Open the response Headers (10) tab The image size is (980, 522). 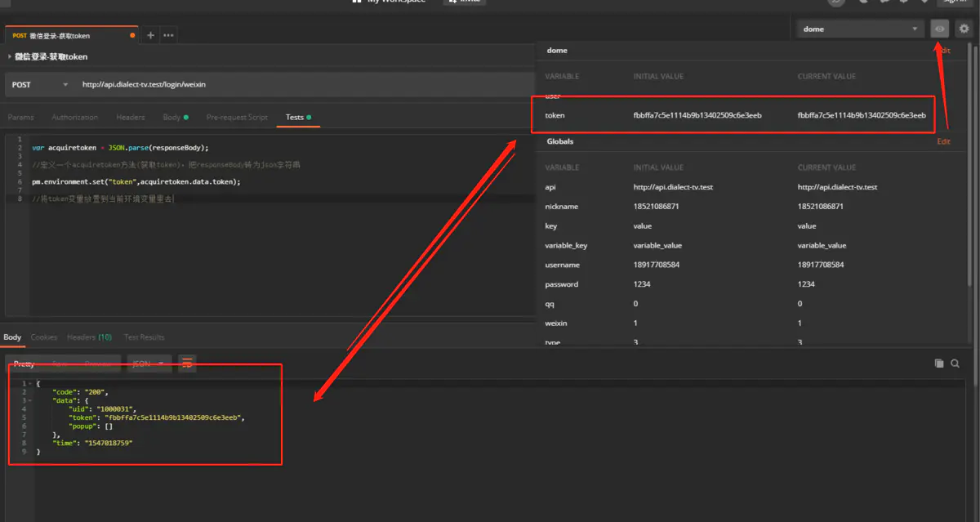[x=89, y=337]
